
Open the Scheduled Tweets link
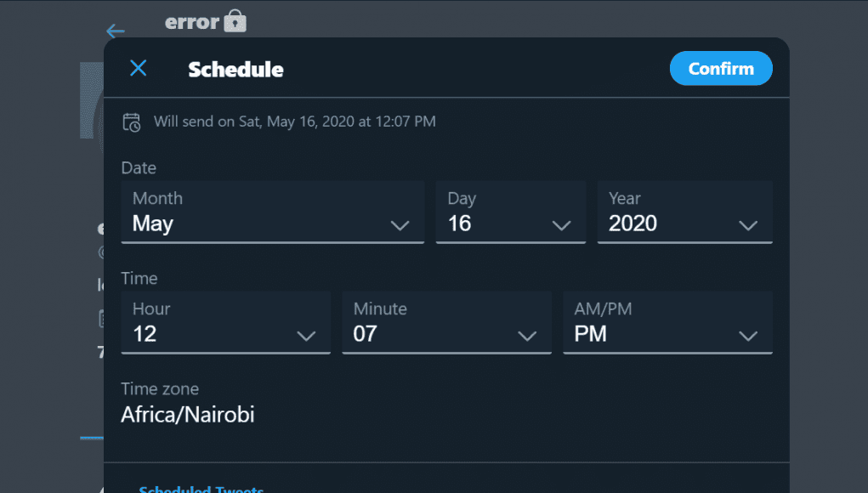(201, 489)
